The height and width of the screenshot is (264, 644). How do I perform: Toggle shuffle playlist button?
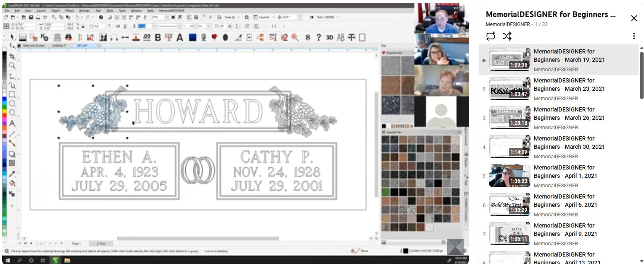507,36
